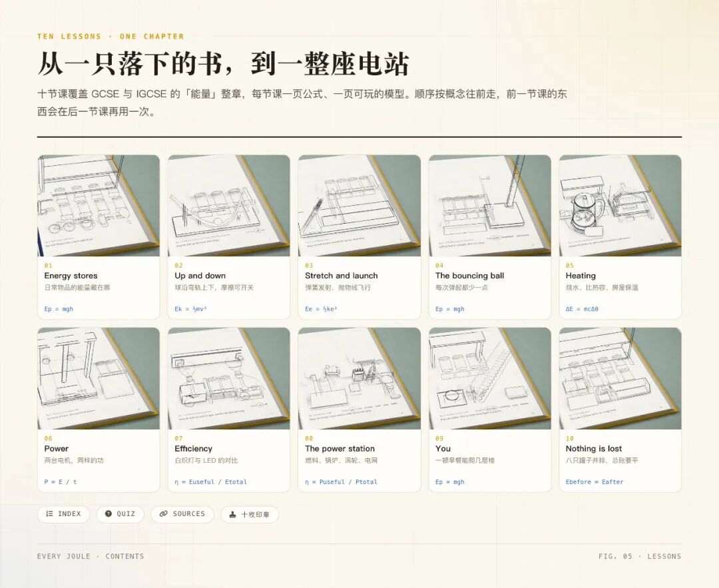The width and height of the screenshot is (719, 588).
Task: Open the Stretch and launch lesson thumbnail
Action: pos(359,206)
